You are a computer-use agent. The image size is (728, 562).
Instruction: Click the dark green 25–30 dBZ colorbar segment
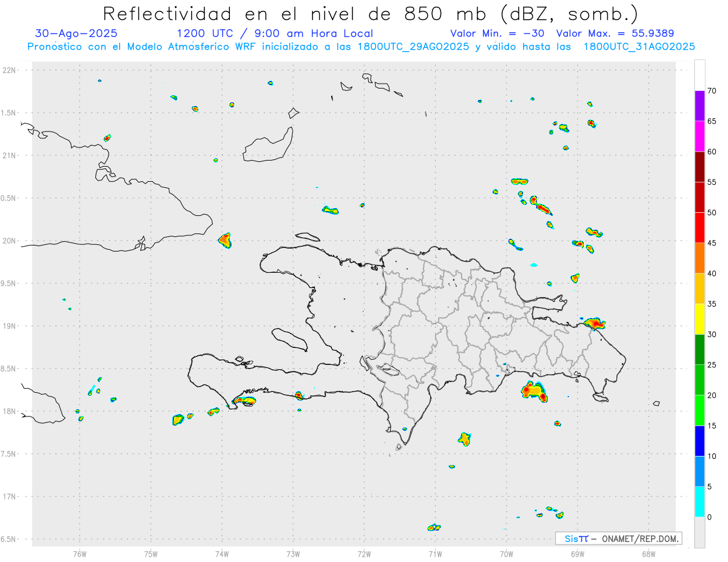699,350
